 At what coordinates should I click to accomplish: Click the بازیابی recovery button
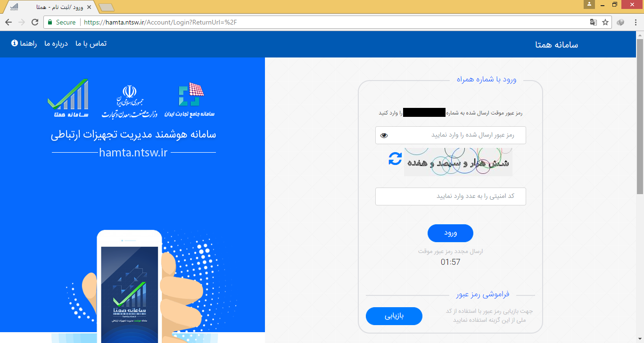pos(394,316)
